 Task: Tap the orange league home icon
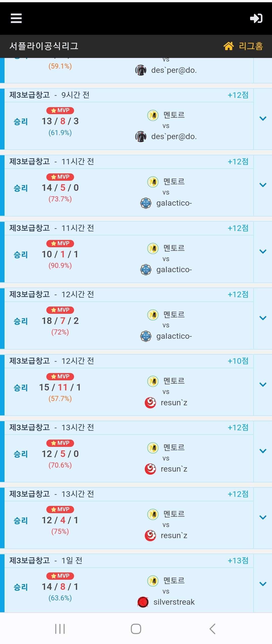coord(229,46)
